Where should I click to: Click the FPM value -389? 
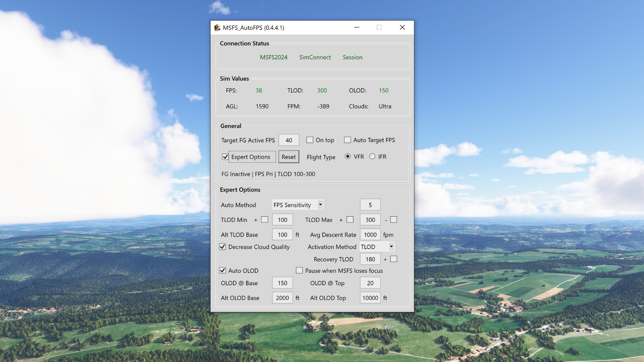tap(323, 106)
